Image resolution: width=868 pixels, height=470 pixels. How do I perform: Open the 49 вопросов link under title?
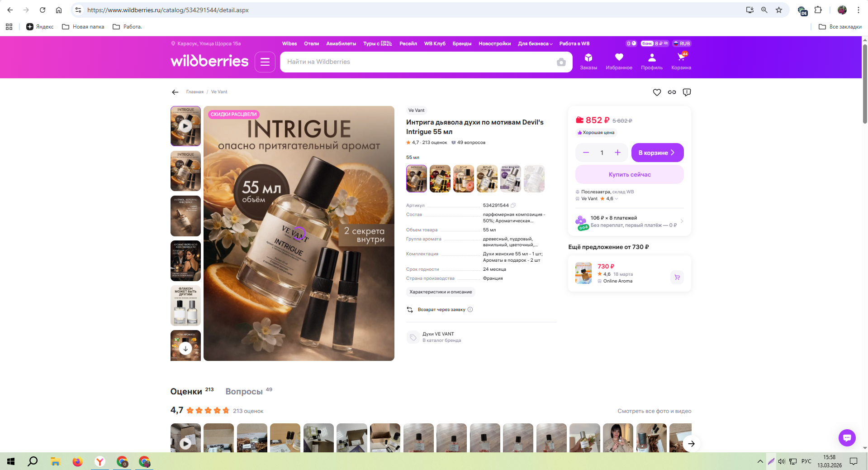[x=468, y=143]
